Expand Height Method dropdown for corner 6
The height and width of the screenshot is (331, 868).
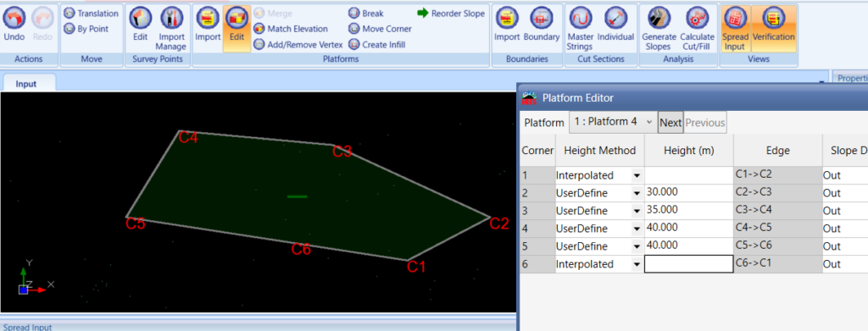coord(637,264)
